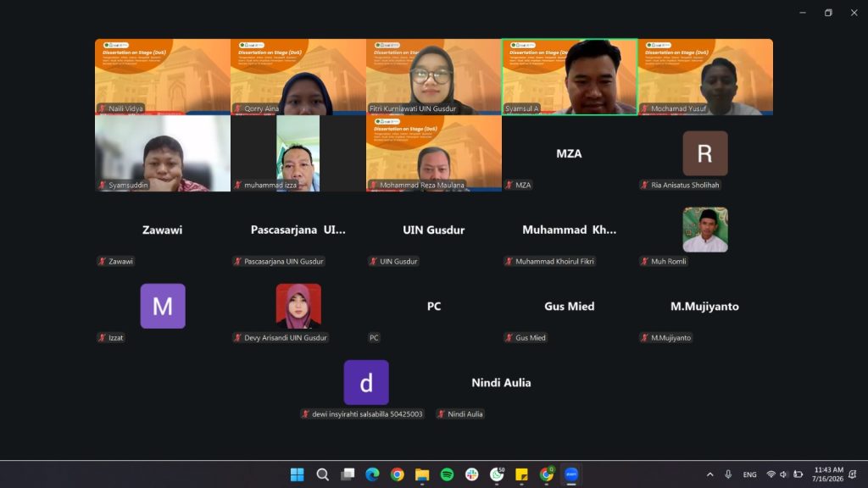Click the 'M.Mujiyanto' small name label
The image size is (868, 488).
(x=671, y=337)
